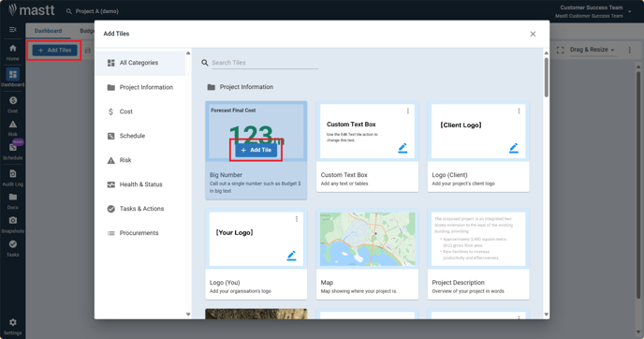
Task: Click the fullscreen icon in the toolbar
Action: click(x=560, y=51)
